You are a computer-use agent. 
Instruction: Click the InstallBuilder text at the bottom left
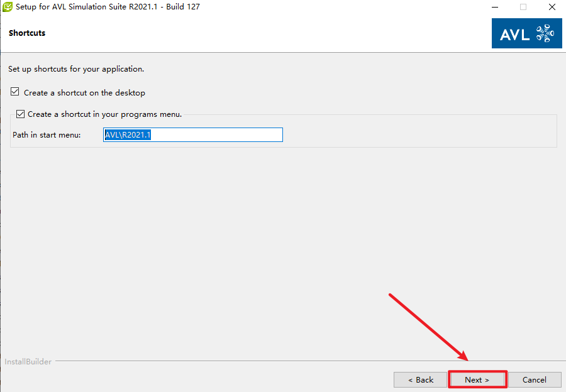pos(28,362)
